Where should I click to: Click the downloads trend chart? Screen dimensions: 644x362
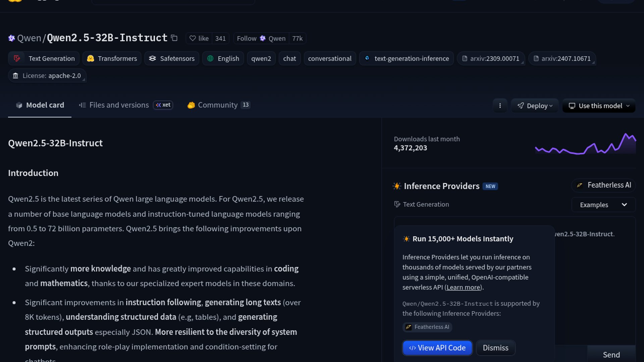point(585,144)
